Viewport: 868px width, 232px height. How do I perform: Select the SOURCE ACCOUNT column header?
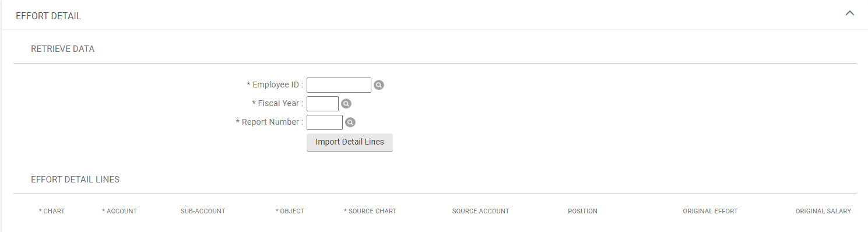(481, 211)
